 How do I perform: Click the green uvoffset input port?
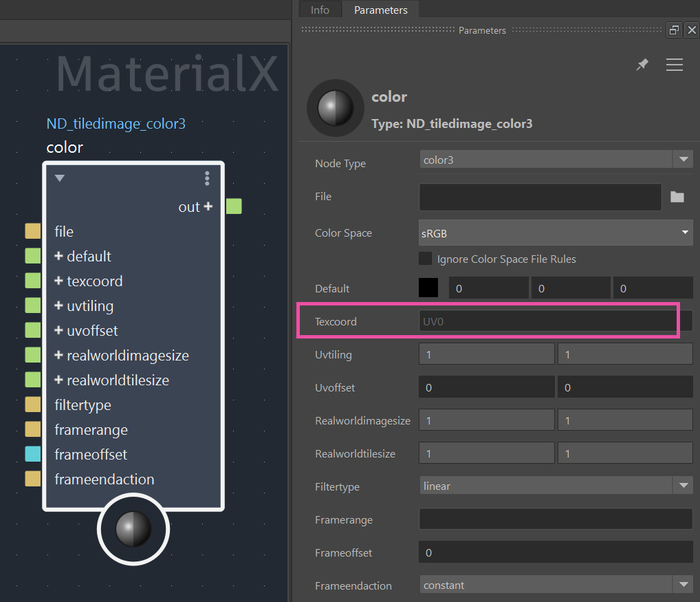pos(32,330)
